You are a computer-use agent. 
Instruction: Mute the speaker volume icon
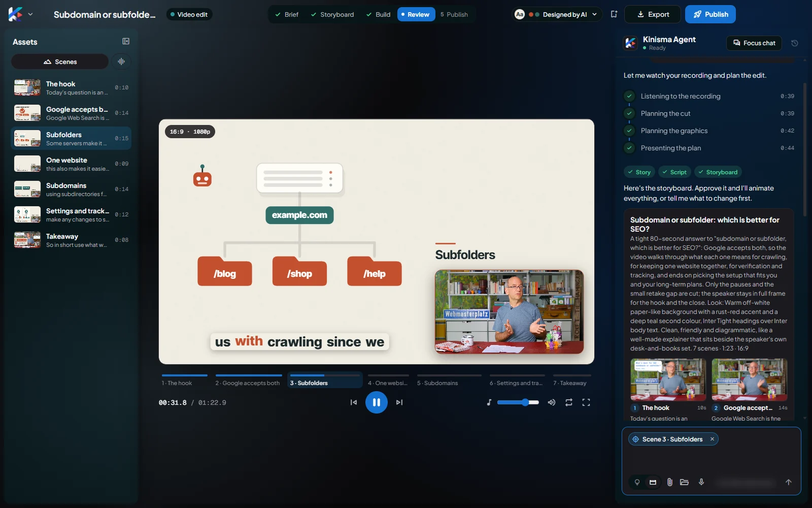[552, 402]
